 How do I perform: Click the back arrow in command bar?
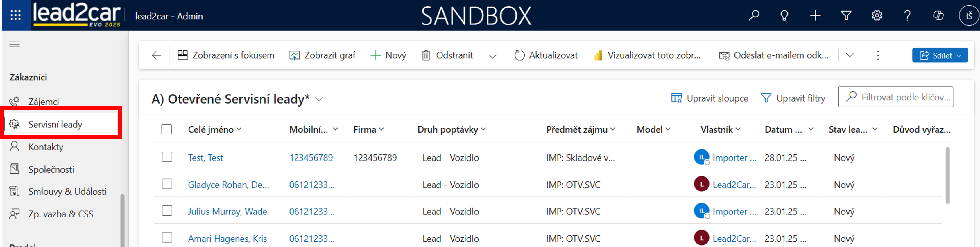156,55
